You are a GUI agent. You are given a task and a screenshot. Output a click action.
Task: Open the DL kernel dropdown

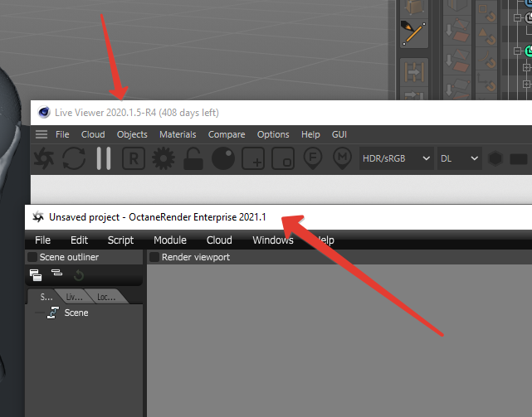point(460,158)
